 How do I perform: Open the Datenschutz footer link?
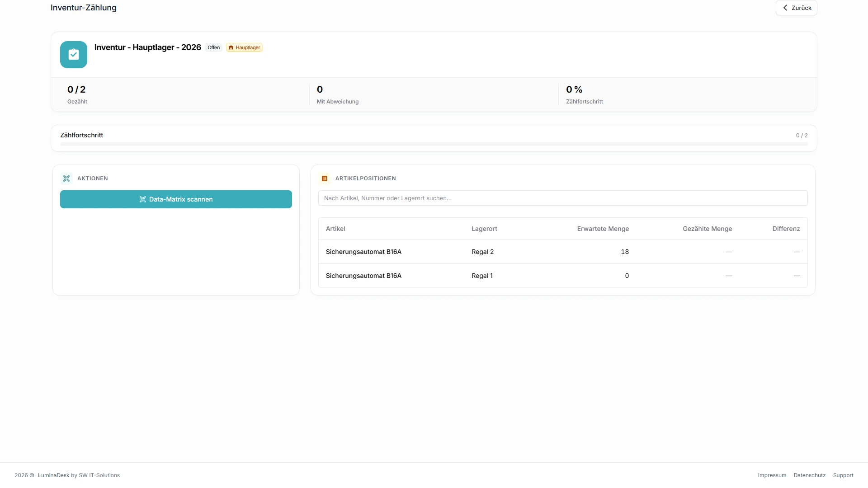pos(810,475)
